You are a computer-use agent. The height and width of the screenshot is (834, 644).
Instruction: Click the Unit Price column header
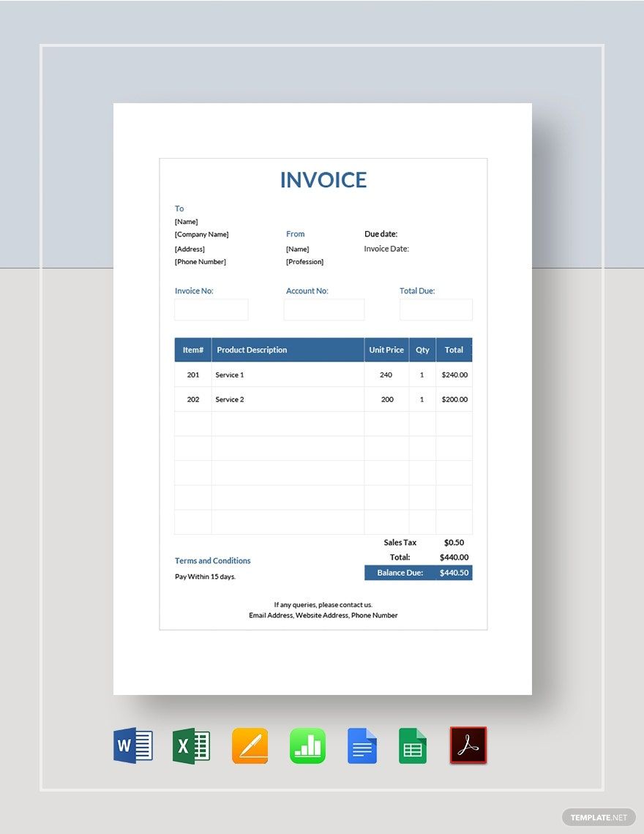click(386, 350)
